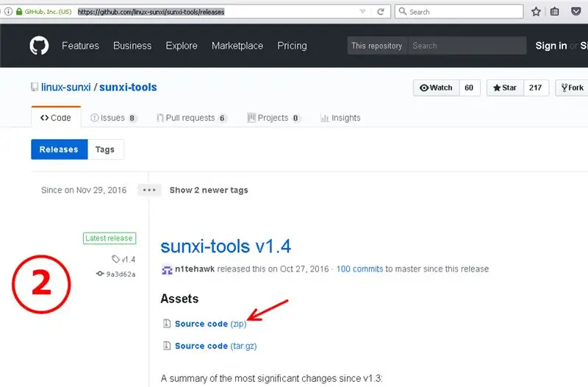The height and width of the screenshot is (387, 588).
Task: Click the green padlock security icon
Action: click(x=19, y=12)
